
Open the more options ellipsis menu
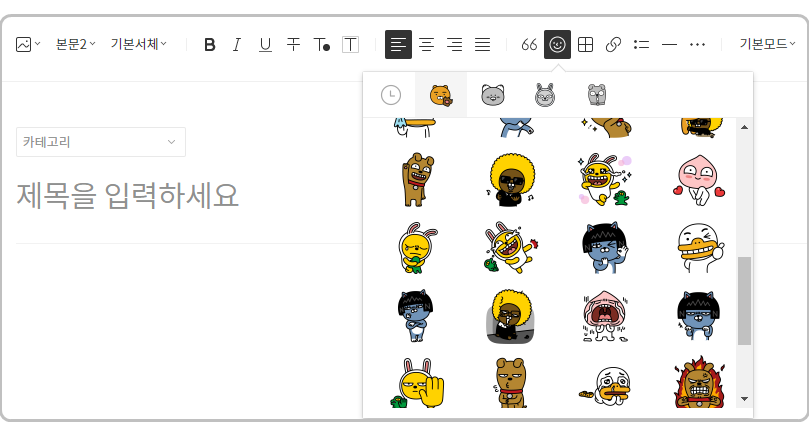(697, 45)
